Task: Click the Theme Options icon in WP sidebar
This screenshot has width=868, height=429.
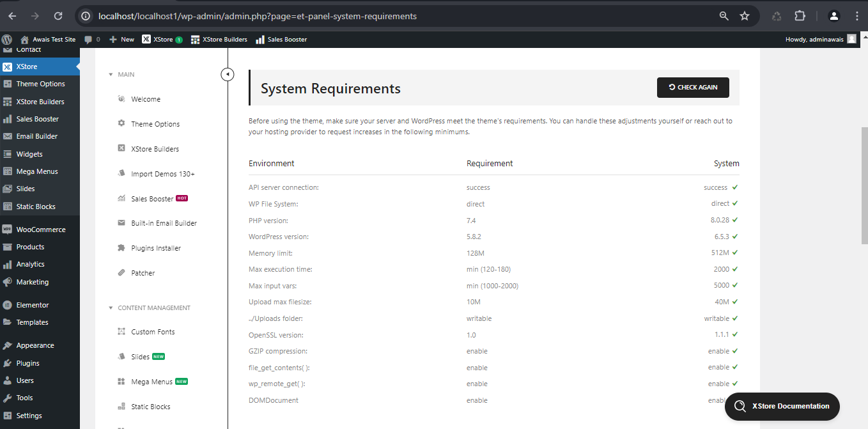Action: 7,84
